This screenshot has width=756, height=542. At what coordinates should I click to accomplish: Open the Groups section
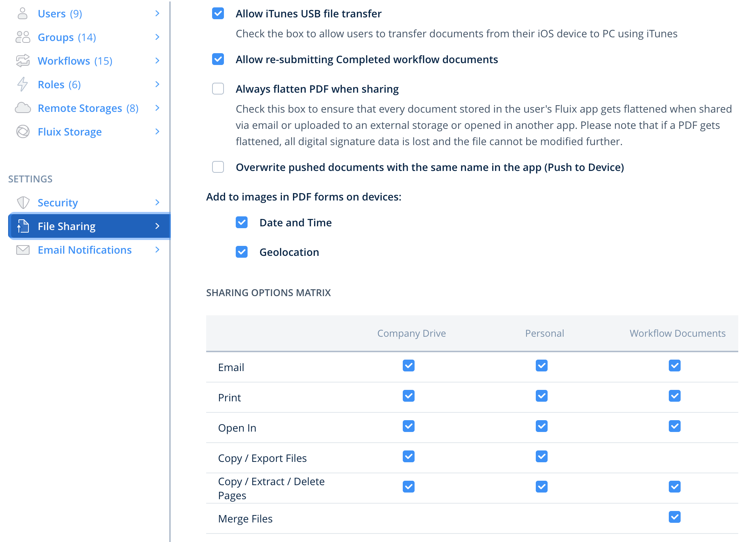pyautogui.click(x=158, y=37)
